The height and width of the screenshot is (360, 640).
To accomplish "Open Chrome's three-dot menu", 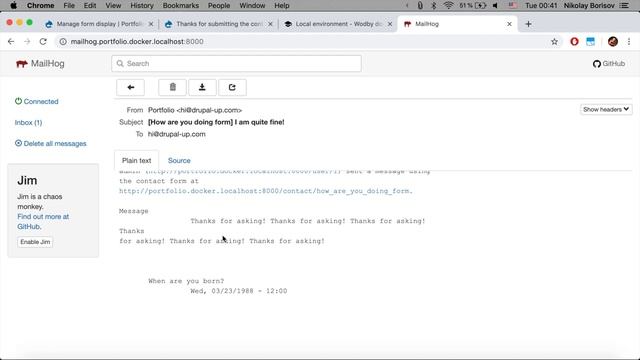I will (629, 42).
